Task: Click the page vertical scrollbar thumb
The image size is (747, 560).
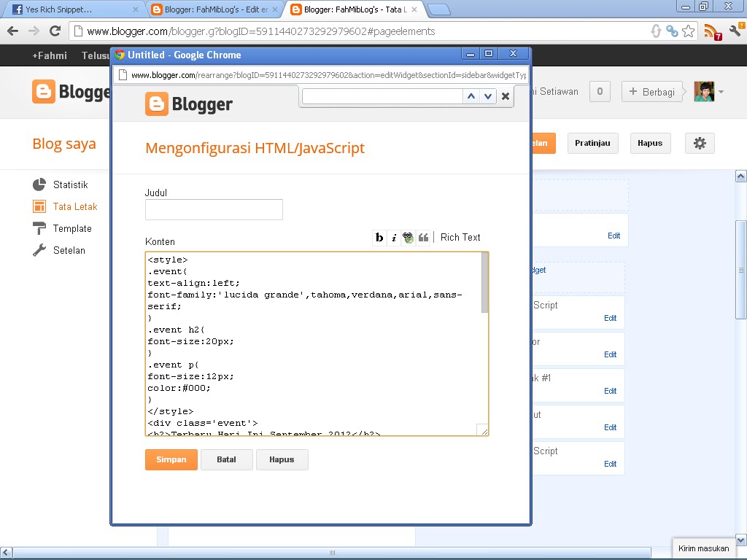Action: 741,270
